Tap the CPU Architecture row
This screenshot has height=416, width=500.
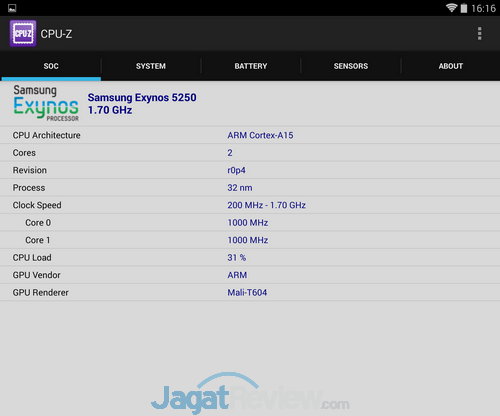pos(250,135)
